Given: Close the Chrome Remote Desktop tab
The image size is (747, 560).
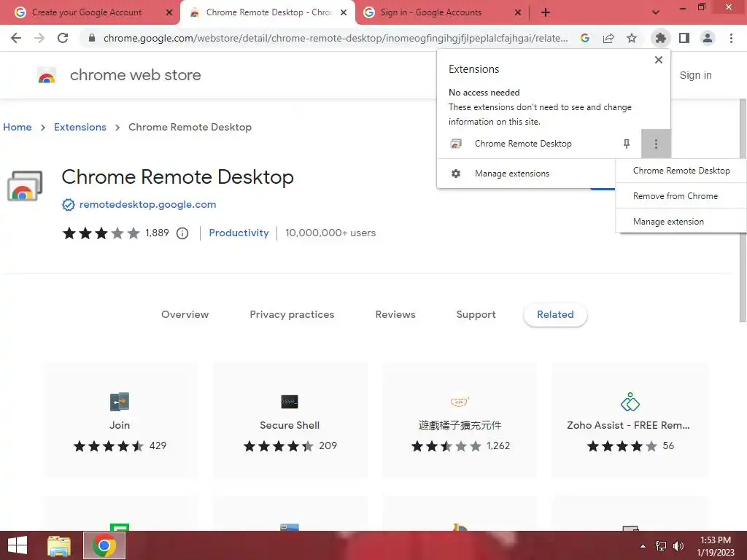Looking at the screenshot, I should tap(344, 12).
